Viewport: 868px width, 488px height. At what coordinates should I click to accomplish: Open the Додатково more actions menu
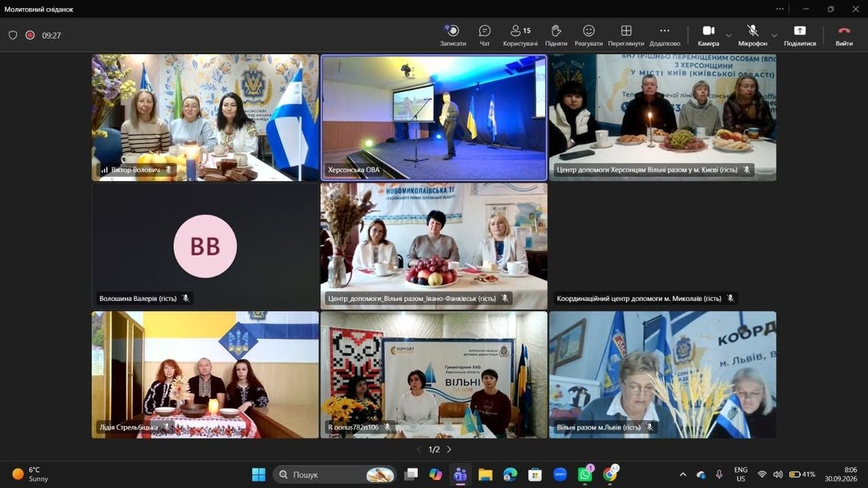click(665, 35)
